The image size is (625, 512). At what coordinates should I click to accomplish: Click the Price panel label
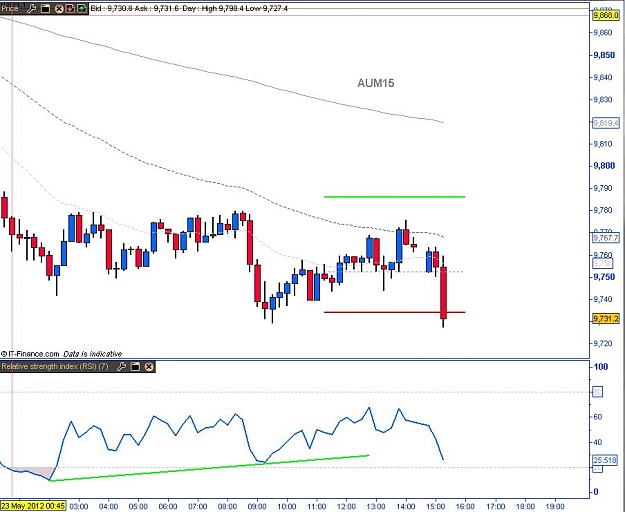click(x=10, y=8)
